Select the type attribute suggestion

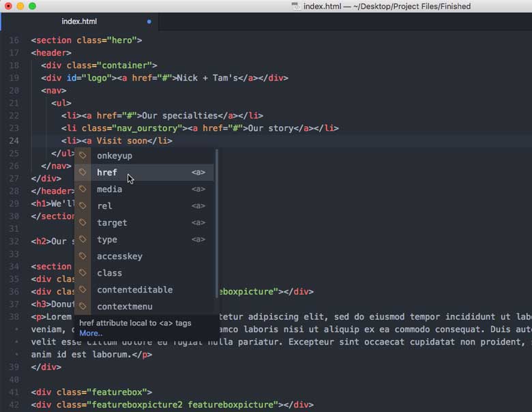[144, 239]
